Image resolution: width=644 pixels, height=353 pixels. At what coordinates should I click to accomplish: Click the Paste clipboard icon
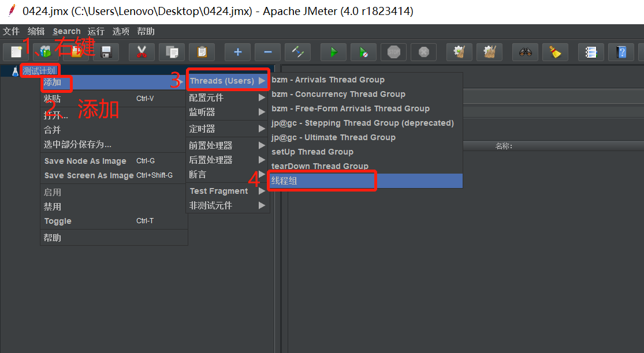[x=202, y=52]
